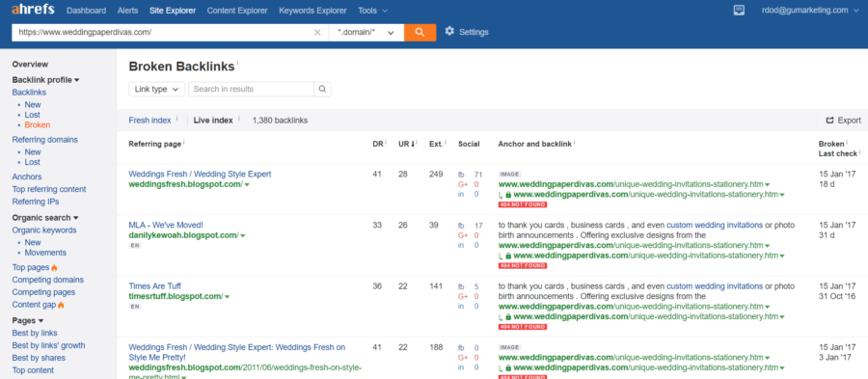Click info icon next to Fresh index
The height and width of the screenshot is (379, 868).
(x=176, y=118)
